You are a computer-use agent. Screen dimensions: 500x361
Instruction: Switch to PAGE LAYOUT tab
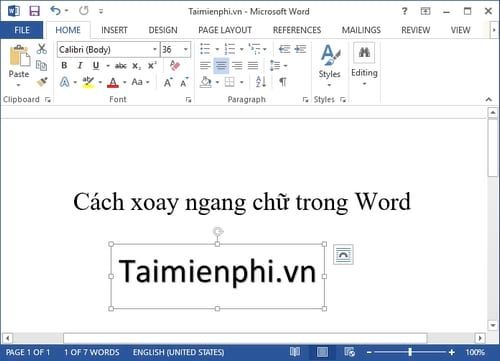(225, 30)
